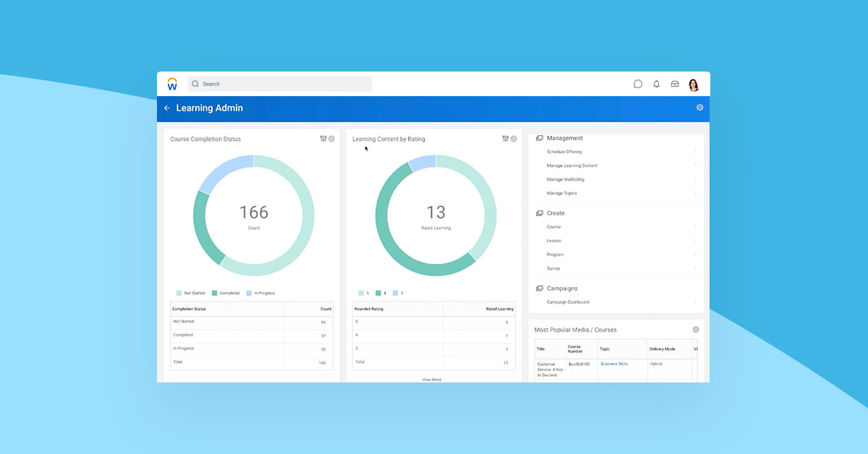Viewport: 868px width, 454px height.
Task: Select the Create section header
Action: pos(556,213)
